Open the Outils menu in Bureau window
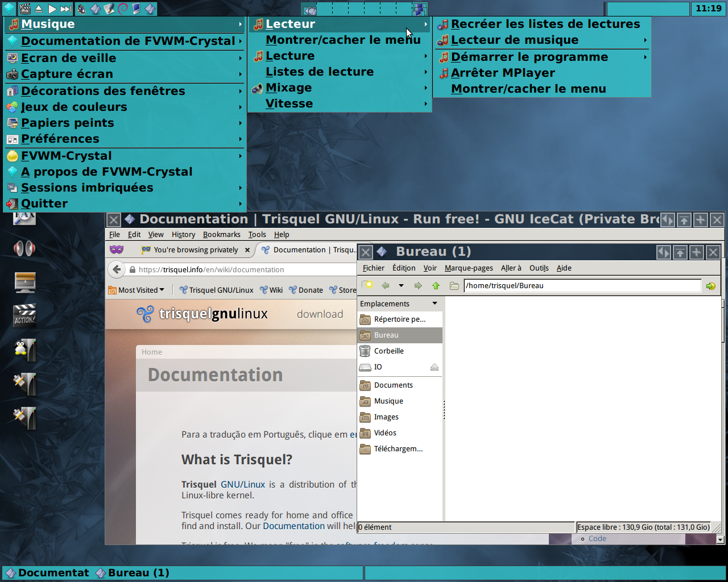The width and height of the screenshot is (728, 582). point(539,268)
